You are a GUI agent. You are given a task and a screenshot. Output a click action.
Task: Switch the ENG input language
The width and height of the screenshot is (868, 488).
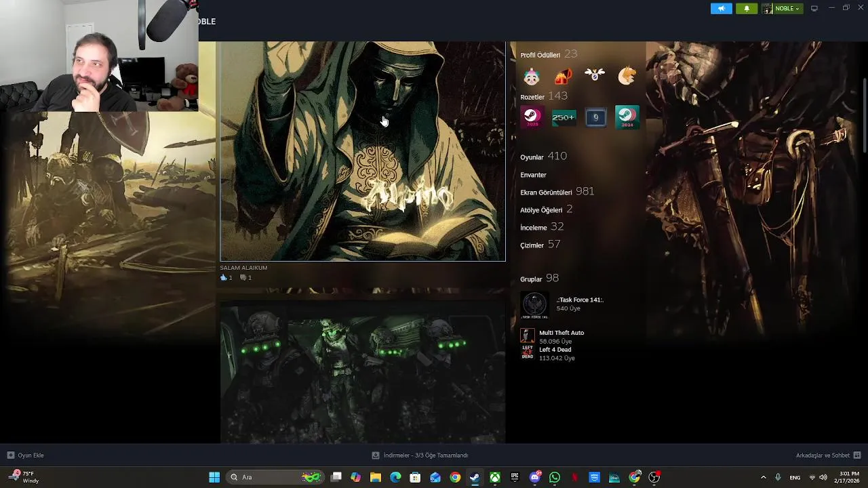[795, 477]
